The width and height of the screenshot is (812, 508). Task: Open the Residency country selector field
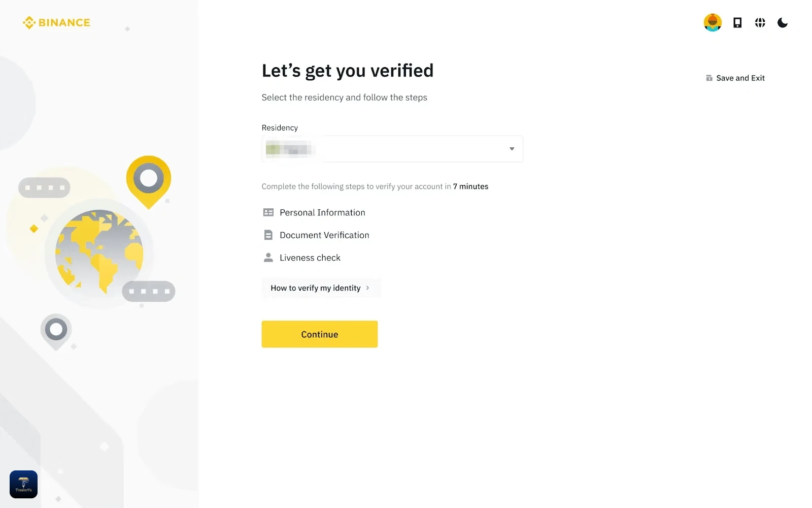pyautogui.click(x=392, y=149)
